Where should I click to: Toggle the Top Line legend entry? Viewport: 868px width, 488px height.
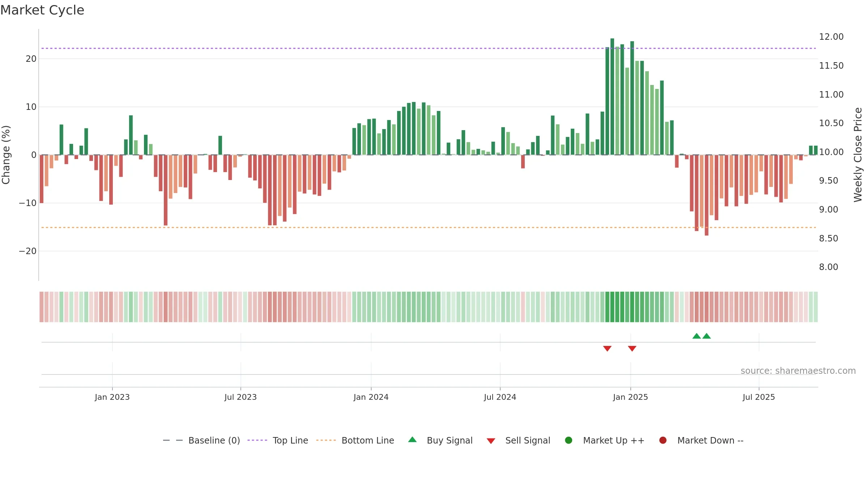tap(278, 440)
